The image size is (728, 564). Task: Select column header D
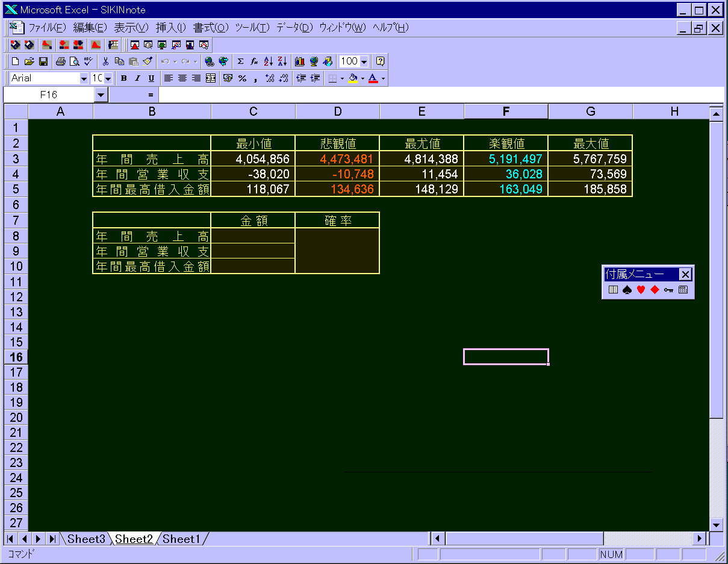(x=337, y=111)
